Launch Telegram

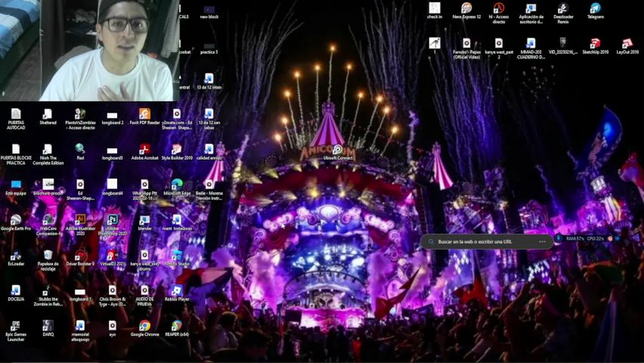click(x=595, y=11)
